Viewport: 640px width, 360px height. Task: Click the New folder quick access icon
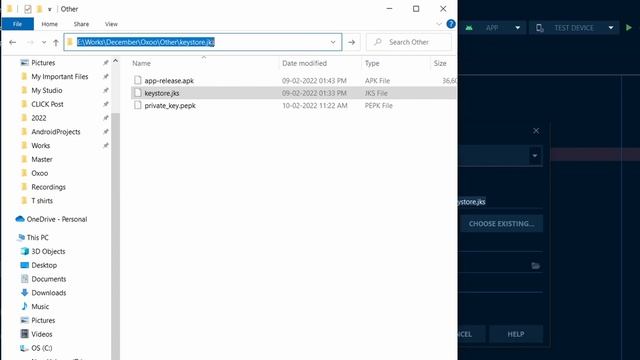(x=39, y=9)
